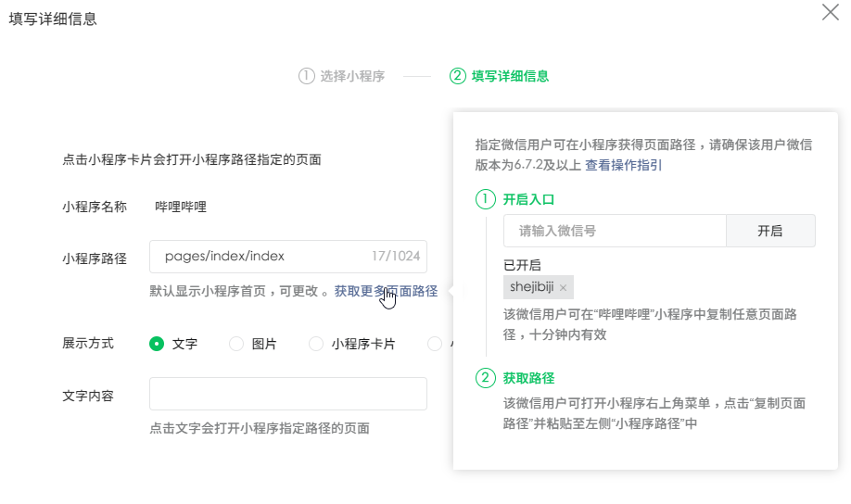The width and height of the screenshot is (851, 504).
Task: Focus the 小程序路径 input with pages/index/index
Action: (260, 257)
